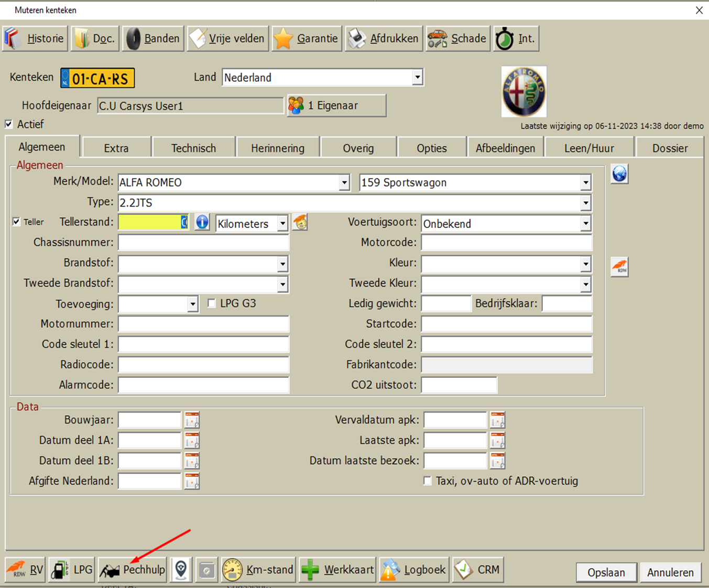Open the CRM button
This screenshot has height=588, width=709.
(478, 570)
